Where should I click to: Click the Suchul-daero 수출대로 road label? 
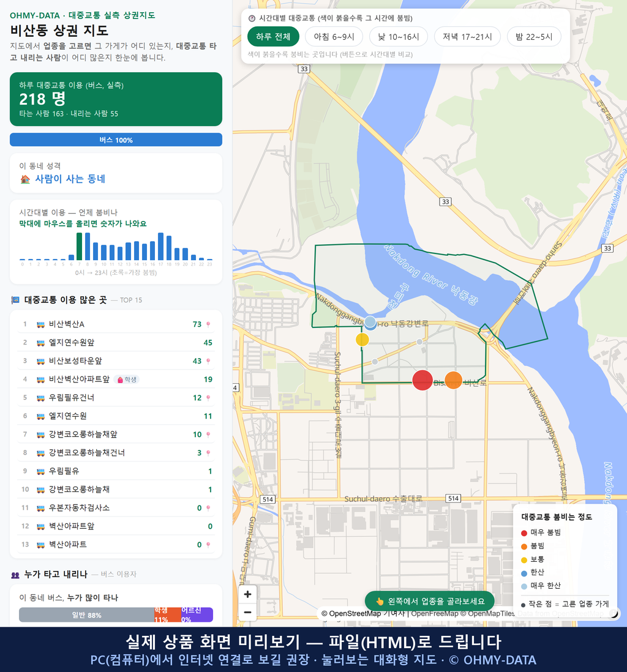[383, 499]
